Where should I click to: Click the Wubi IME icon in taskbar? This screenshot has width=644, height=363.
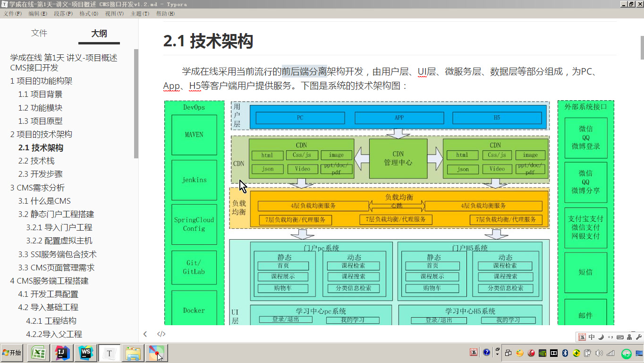[x=474, y=353]
